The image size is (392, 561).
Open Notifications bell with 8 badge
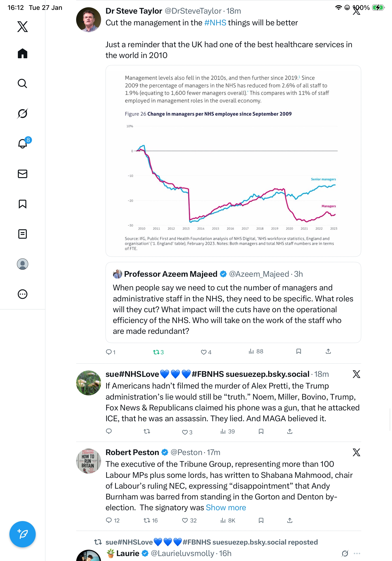(x=23, y=144)
